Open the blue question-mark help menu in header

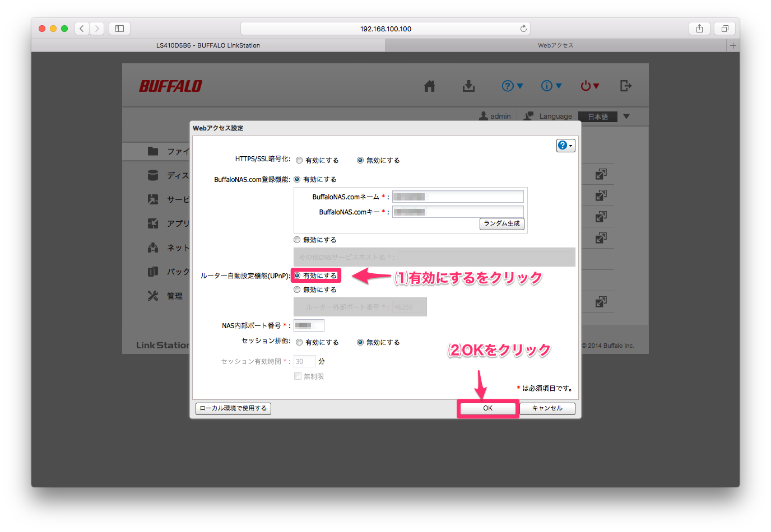pos(512,86)
